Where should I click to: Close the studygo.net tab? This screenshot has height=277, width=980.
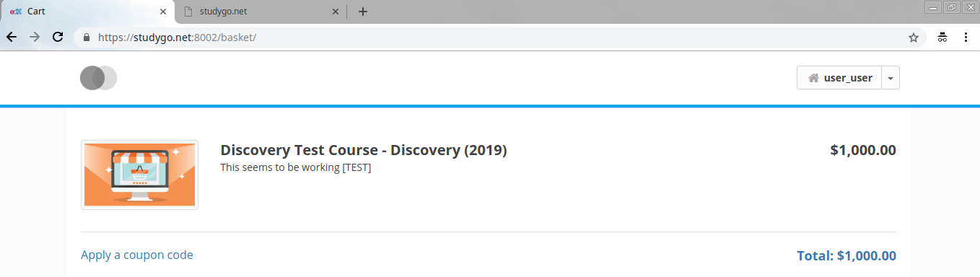pos(335,12)
